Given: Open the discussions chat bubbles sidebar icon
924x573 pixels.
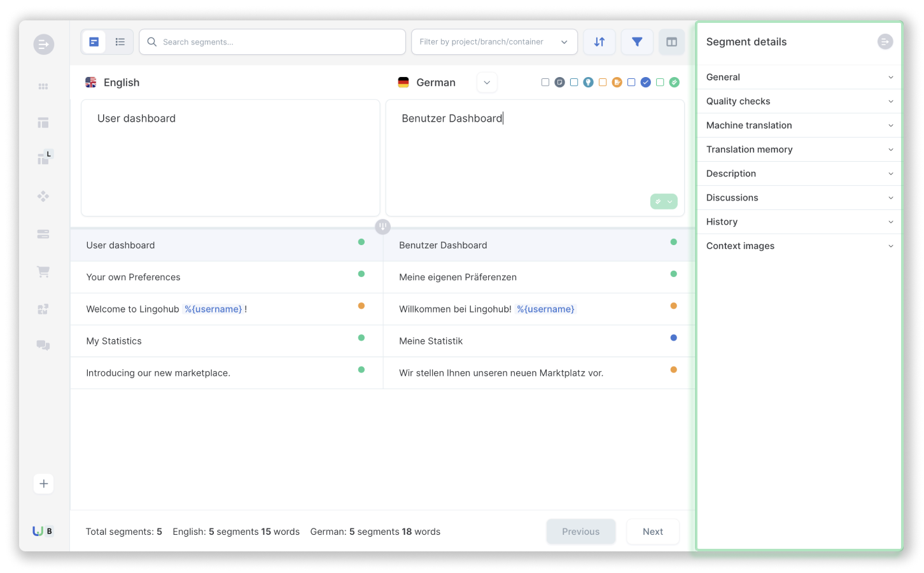Looking at the screenshot, I should click(x=43, y=345).
